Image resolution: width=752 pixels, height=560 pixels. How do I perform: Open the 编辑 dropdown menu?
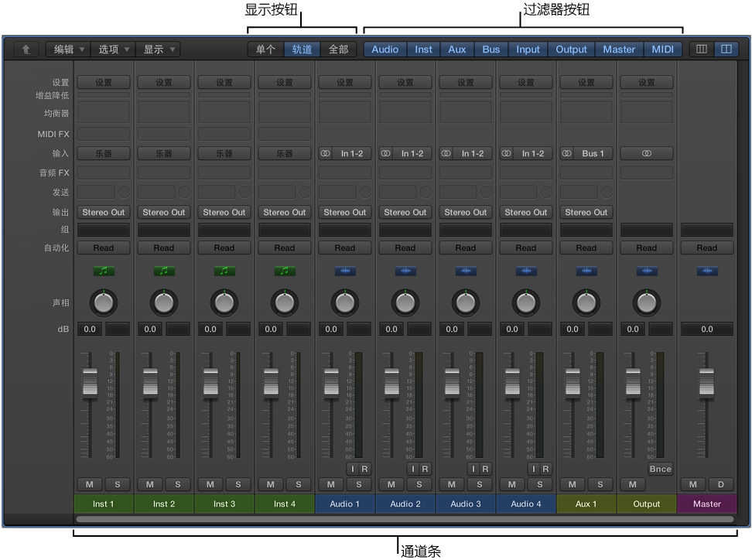pyautogui.click(x=68, y=50)
